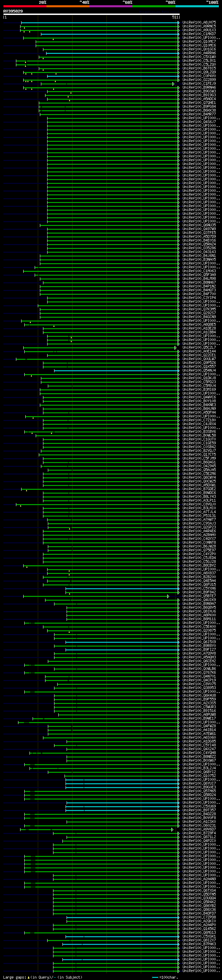Click on UniRef100_A5D7D9
Viewport: 222px width, 980px height.
[199, 237]
